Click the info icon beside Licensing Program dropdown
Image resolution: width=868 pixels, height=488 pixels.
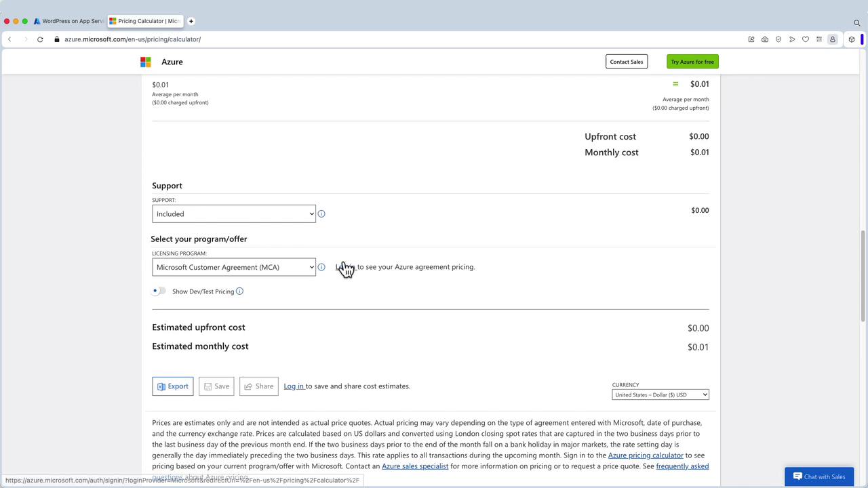click(321, 267)
